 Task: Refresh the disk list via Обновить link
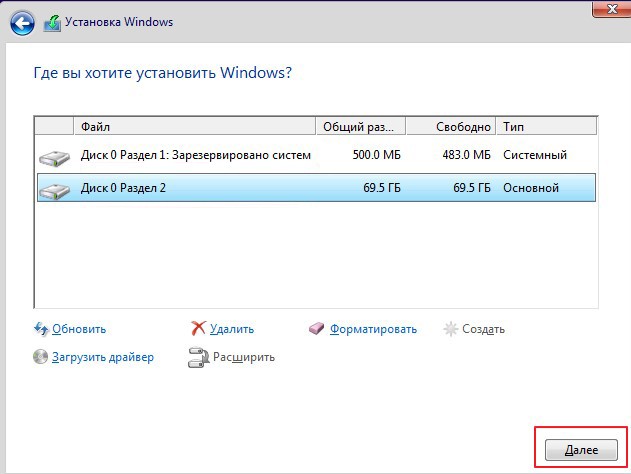point(79,329)
